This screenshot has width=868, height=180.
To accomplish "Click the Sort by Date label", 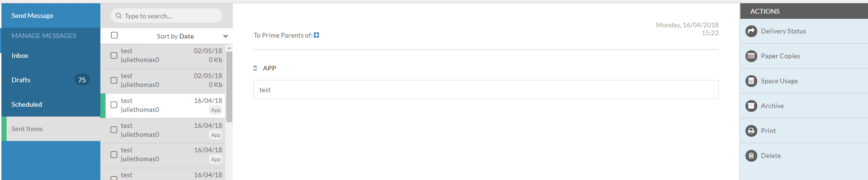I will pyautogui.click(x=175, y=36).
